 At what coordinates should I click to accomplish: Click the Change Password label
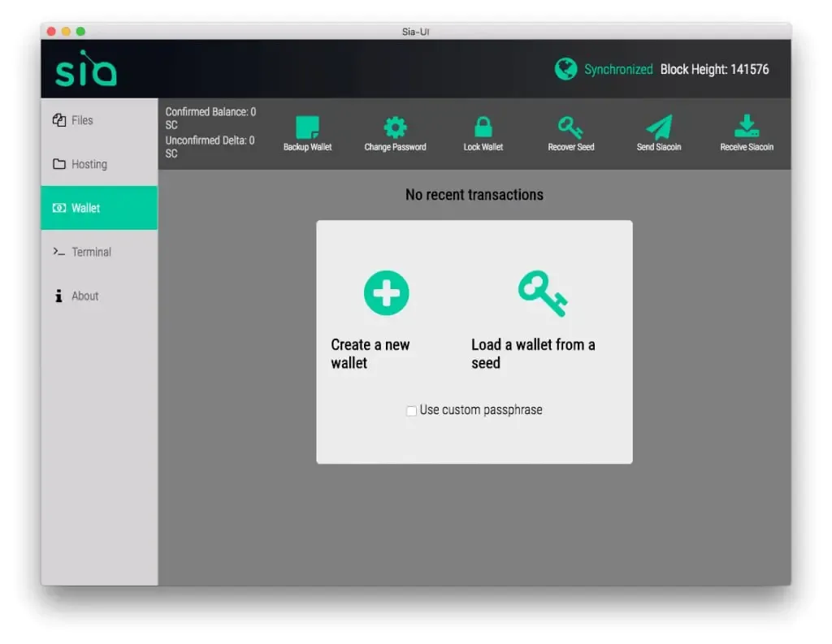pos(396,147)
